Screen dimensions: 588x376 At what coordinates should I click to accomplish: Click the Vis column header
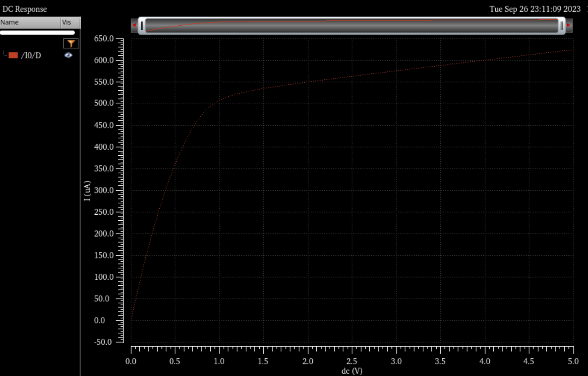point(71,22)
